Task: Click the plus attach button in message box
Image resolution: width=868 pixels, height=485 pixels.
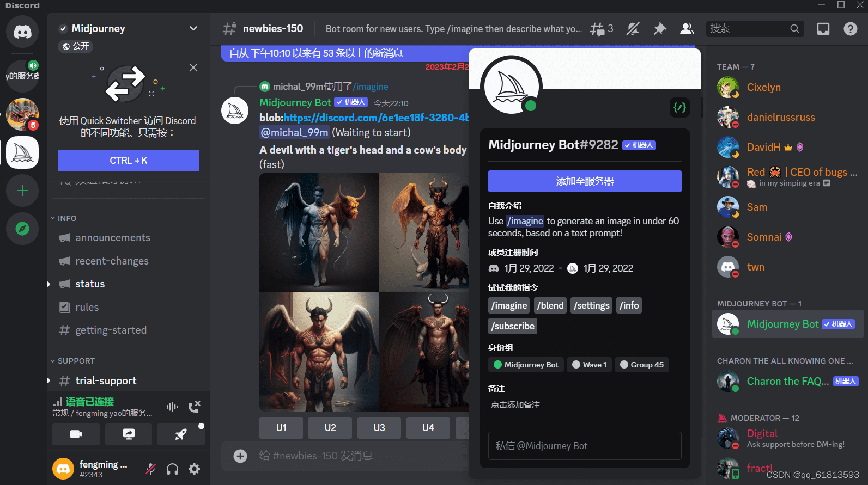Action: click(240, 456)
